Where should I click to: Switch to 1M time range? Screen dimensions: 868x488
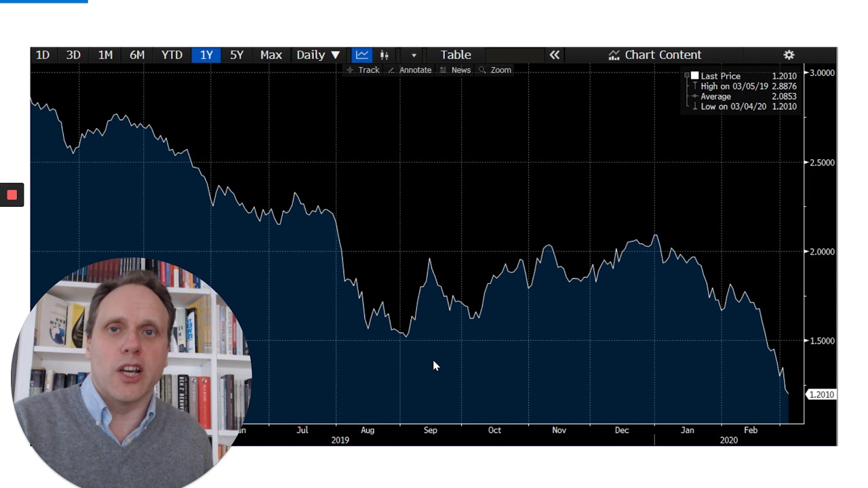pyautogui.click(x=105, y=55)
